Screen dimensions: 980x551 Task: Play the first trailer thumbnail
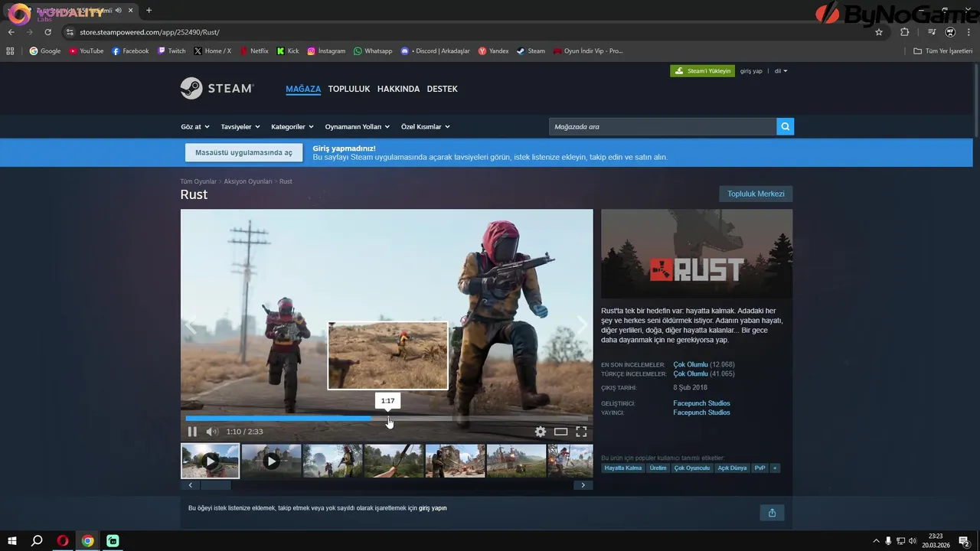[x=210, y=461]
